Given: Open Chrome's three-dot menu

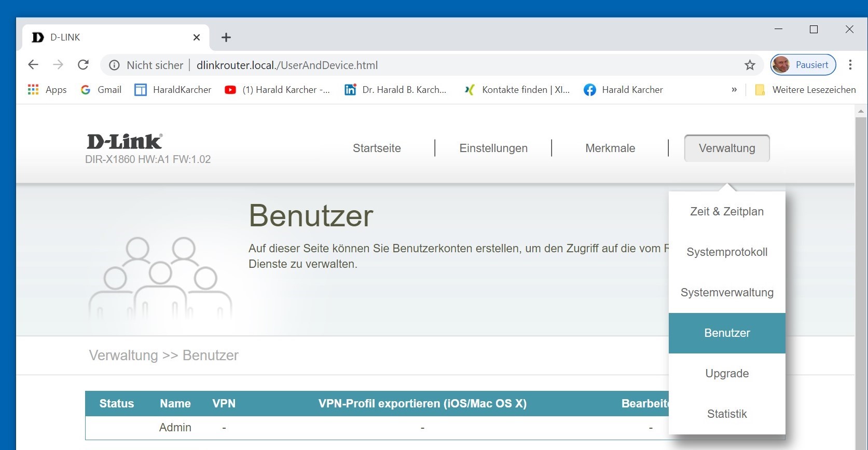Looking at the screenshot, I should [850, 65].
